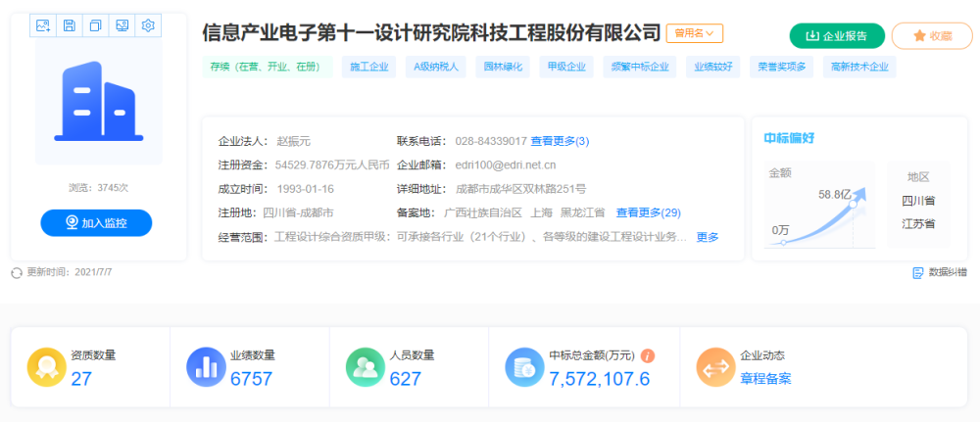Click the blue 业绩数量 bar-chart icon
Viewport: 980px width, 422px height.
click(206, 367)
